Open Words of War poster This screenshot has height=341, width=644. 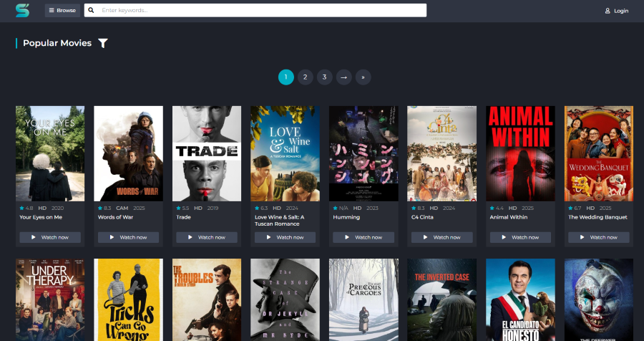click(x=129, y=153)
